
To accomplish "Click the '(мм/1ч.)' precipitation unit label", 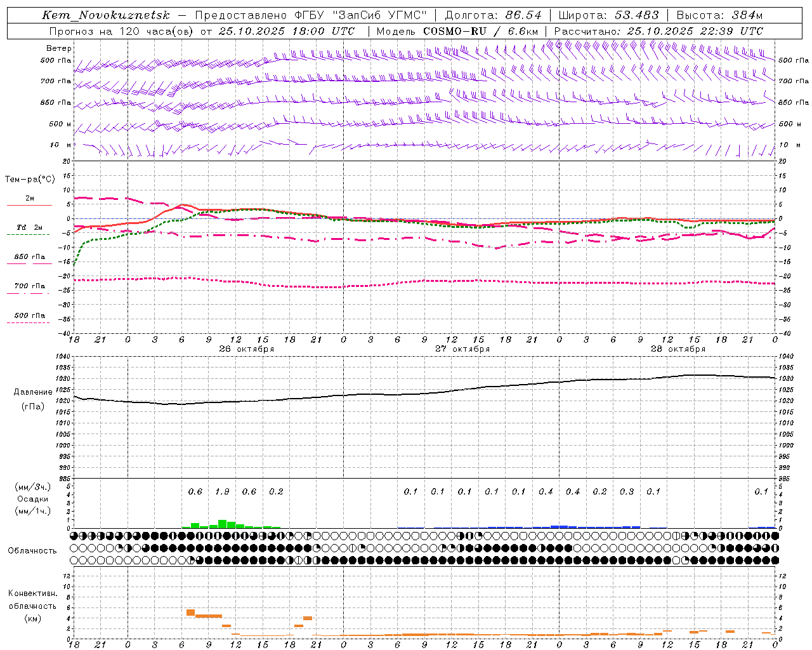I will point(33,511).
